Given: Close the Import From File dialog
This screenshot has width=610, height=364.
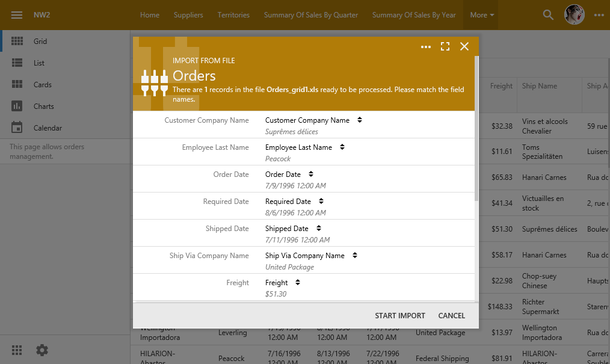Looking at the screenshot, I should (x=464, y=47).
